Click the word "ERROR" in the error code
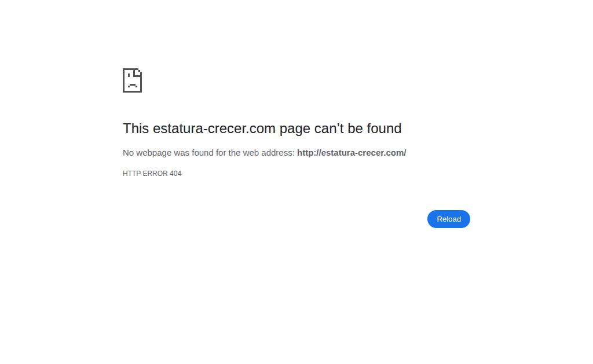Screen dimensions: 593x364 [155, 174]
